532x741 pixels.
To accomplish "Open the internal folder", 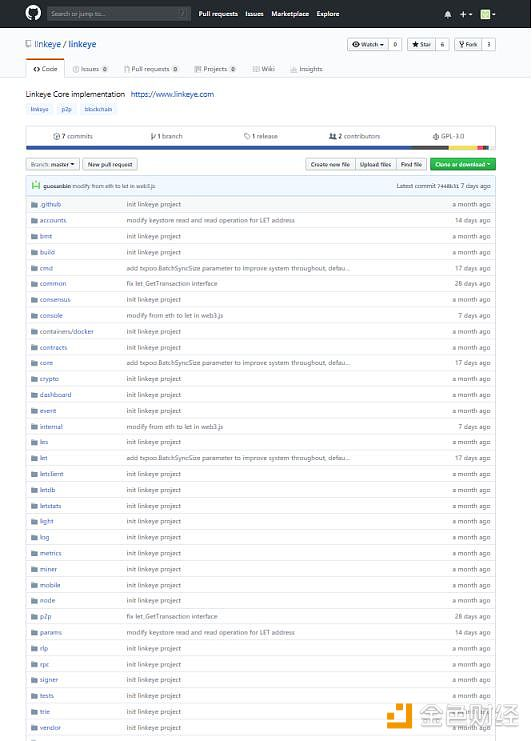I will point(51,427).
